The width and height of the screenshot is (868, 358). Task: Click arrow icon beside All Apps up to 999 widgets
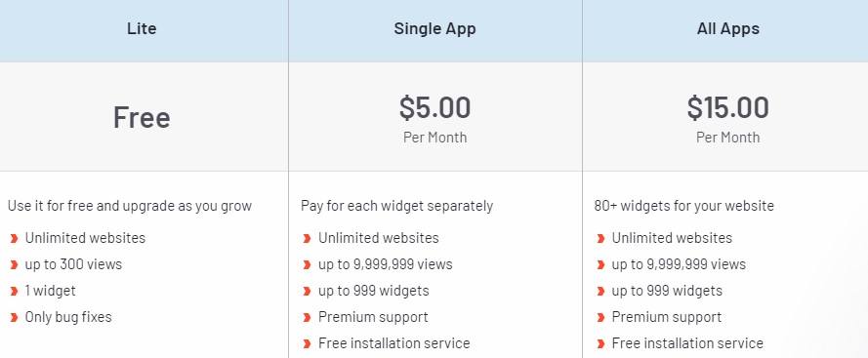[600, 291]
